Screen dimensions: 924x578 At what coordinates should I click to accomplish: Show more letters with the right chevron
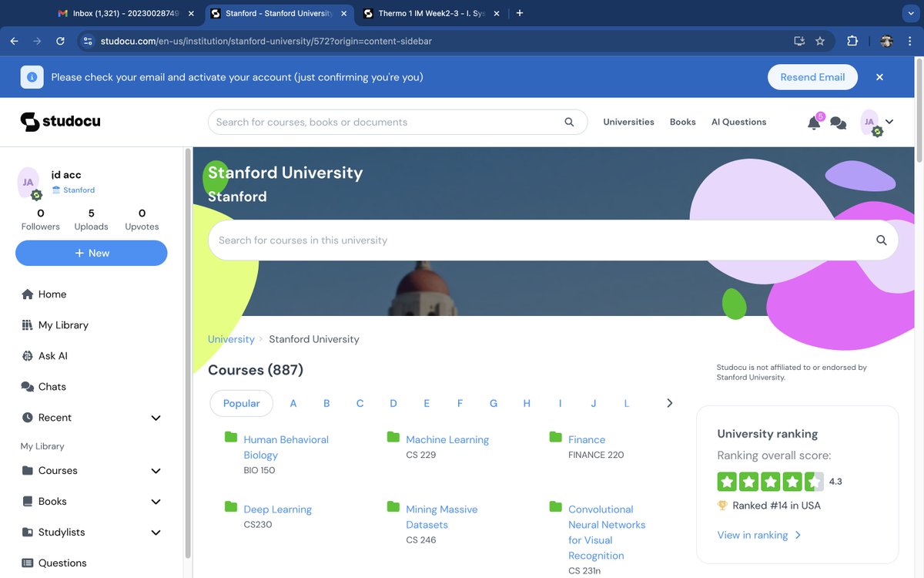point(669,403)
